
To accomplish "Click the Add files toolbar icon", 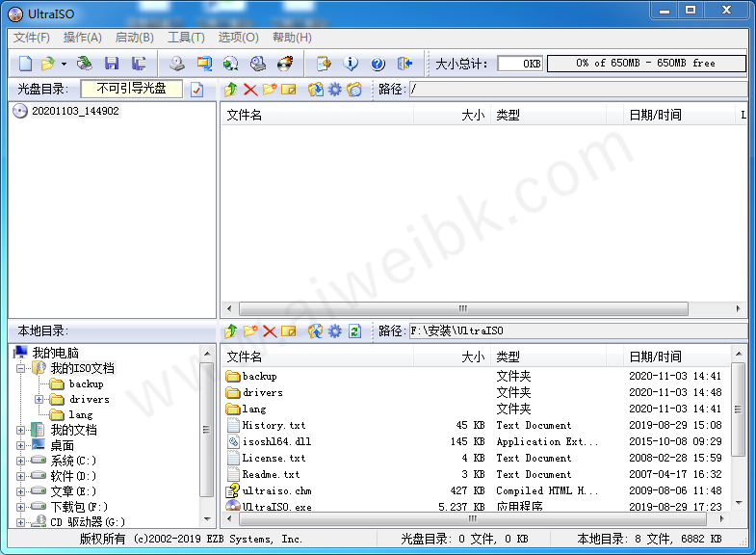I will pyautogui.click(x=324, y=64).
